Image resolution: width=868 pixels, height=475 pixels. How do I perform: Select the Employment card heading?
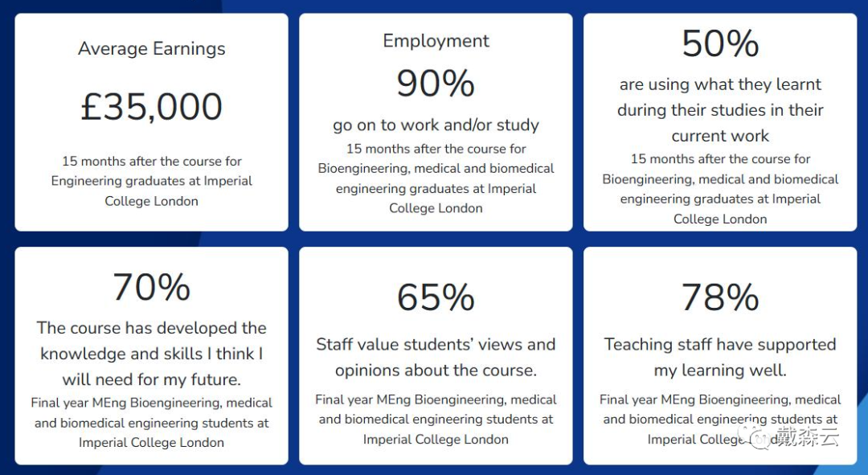[436, 41]
